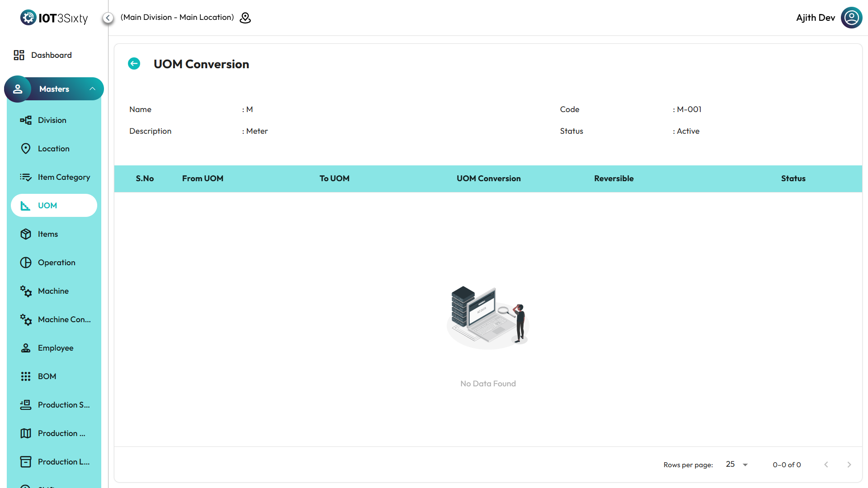Open Employee from the sidebar
This screenshot has height=488, width=868.
pos(56,348)
